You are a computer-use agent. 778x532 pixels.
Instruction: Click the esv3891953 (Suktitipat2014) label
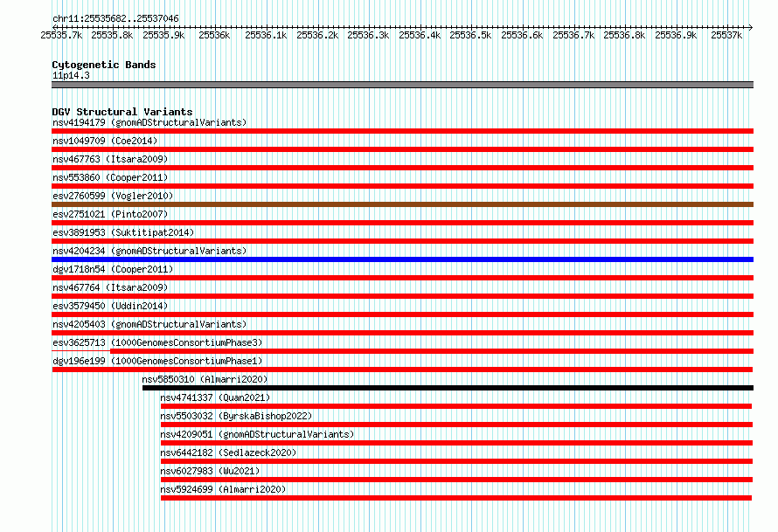pos(123,232)
